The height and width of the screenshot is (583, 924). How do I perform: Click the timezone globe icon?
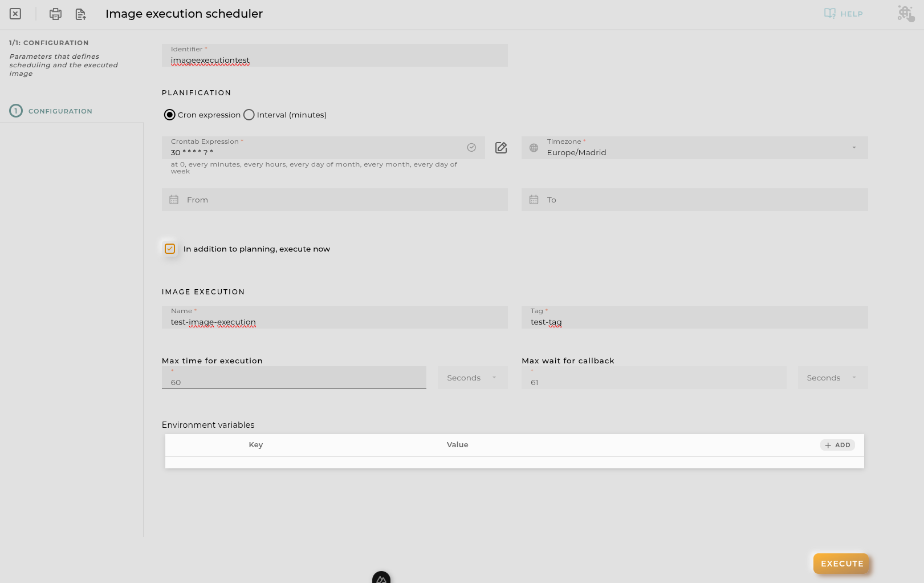pyautogui.click(x=534, y=148)
